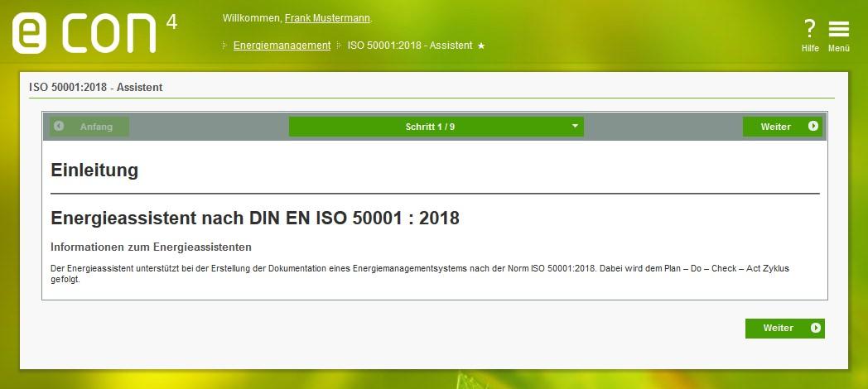Toggle the favorite star next to ISO 50001:2018 - Assistent
This screenshot has height=389, width=868.
(x=481, y=46)
